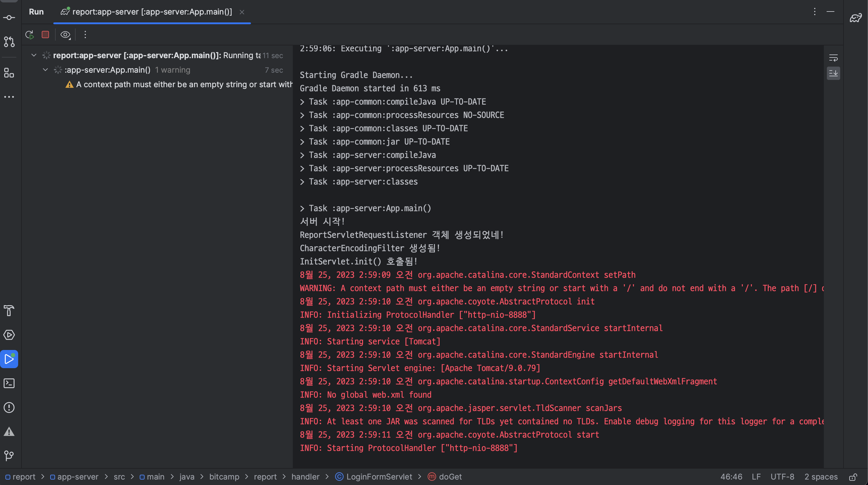Open the Services tool window icon
This screenshot has width=868, height=485.
(9, 335)
